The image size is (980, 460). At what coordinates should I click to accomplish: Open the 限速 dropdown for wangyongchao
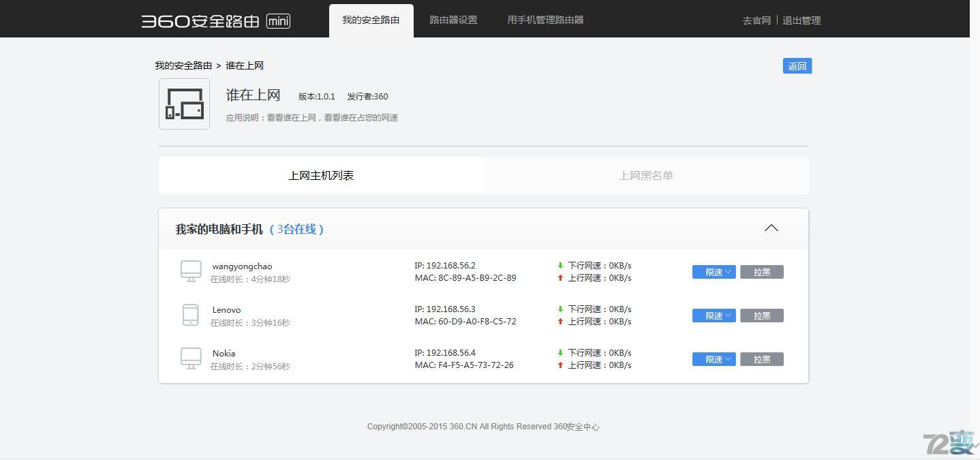pyautogui.click(x=713, y=271)
